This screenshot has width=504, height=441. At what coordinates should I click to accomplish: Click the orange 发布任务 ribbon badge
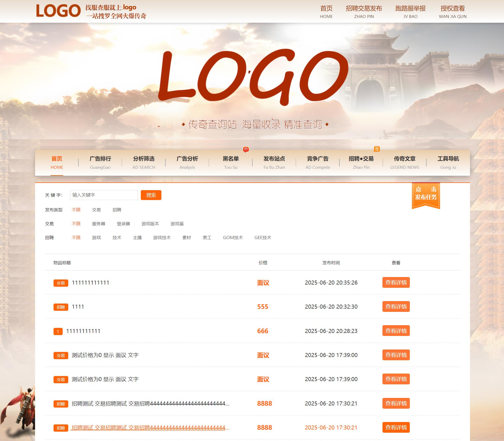(x=426, y=195)
